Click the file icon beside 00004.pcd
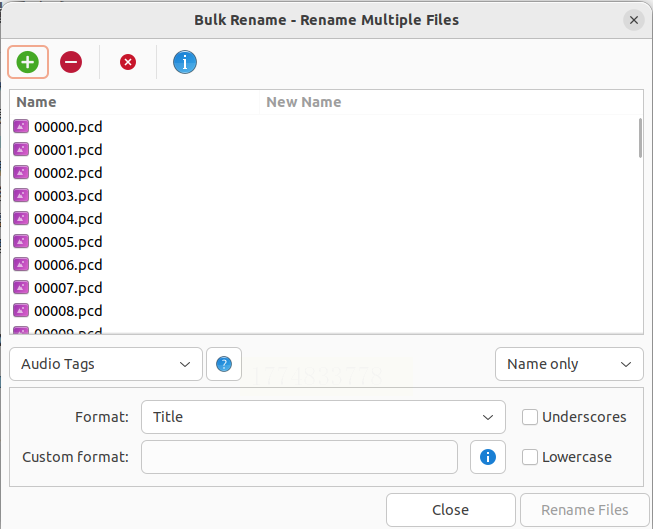This screenshot has width=653, height=529. 22,219
